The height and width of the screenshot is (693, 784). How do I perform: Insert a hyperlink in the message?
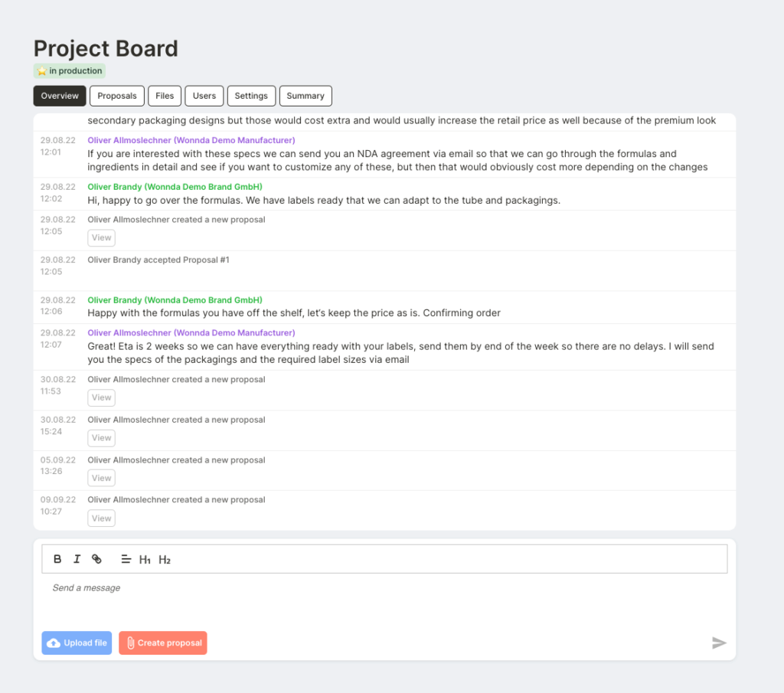pyautogui.click(x=96, y=559)
